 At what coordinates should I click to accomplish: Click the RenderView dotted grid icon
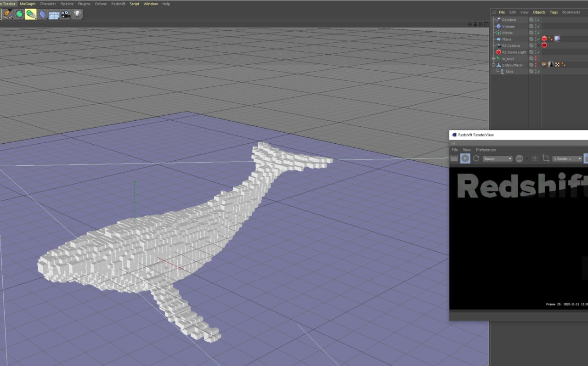535,158
